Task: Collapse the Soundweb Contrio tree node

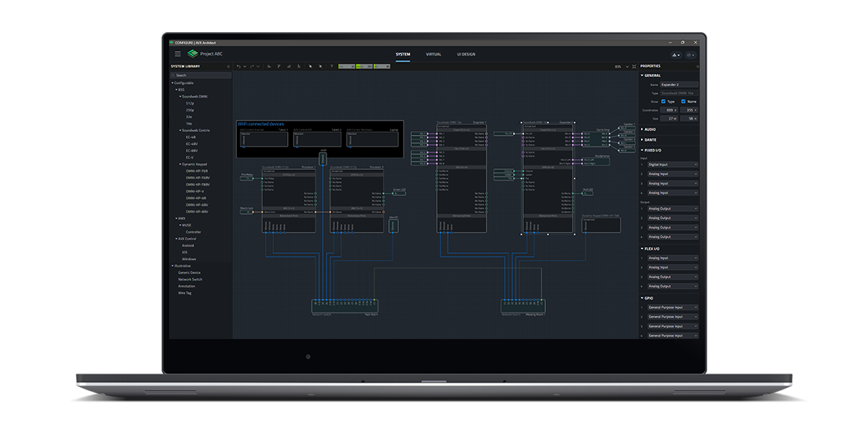Action: 180,130
